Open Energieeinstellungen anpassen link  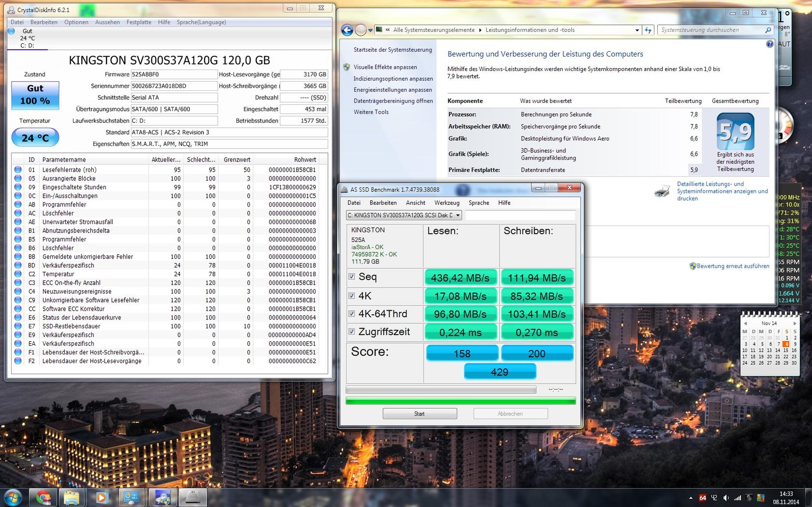393,90
